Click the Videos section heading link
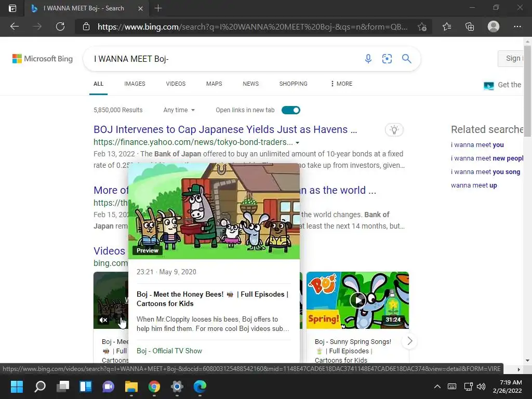Viewport: 532px width, 399px height. pos(109,251)
